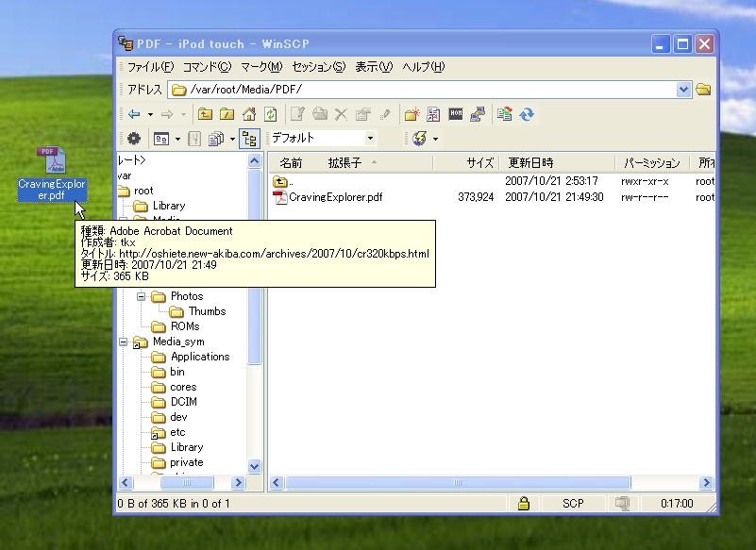Toggle the directory tree panel button

pyautogui.click(x=249, y=139)
